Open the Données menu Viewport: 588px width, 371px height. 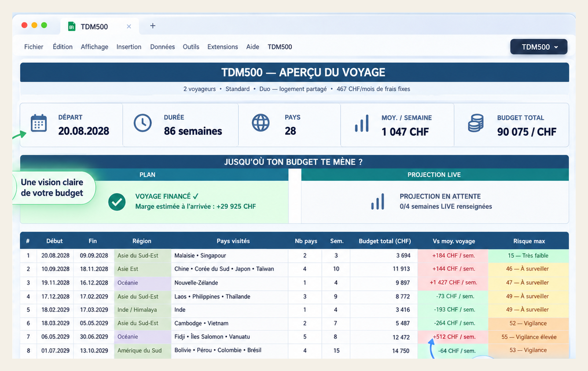[x=162, y=47]
